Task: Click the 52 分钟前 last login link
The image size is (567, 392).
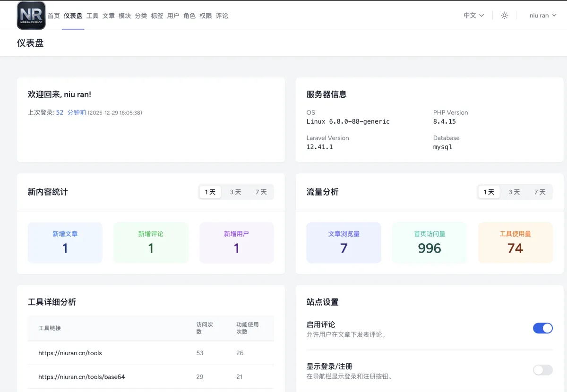Action: tap(71, 113)
